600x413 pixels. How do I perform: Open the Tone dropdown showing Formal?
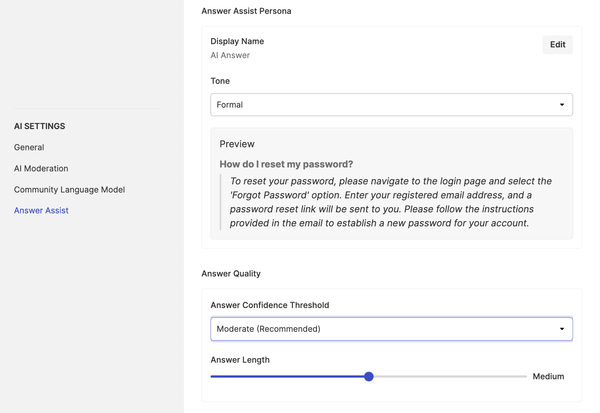pyautogui.click(x=391, y=104)
